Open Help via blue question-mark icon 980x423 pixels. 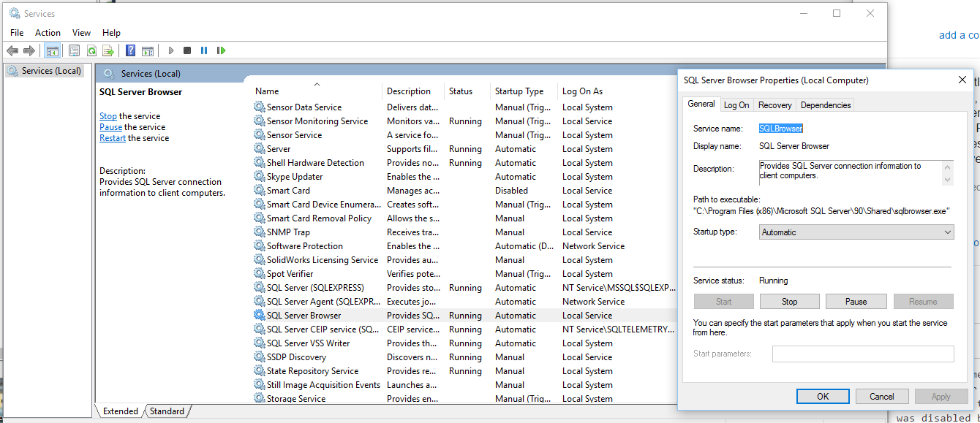pos(130,50)
